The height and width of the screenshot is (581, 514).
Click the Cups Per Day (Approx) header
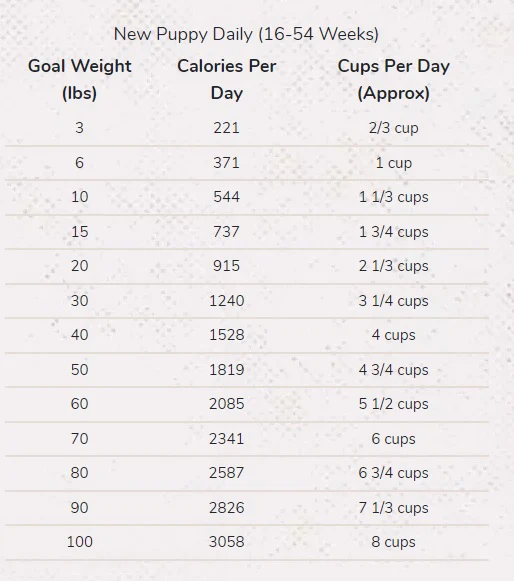pyautogui.click(x=394, y=80)
